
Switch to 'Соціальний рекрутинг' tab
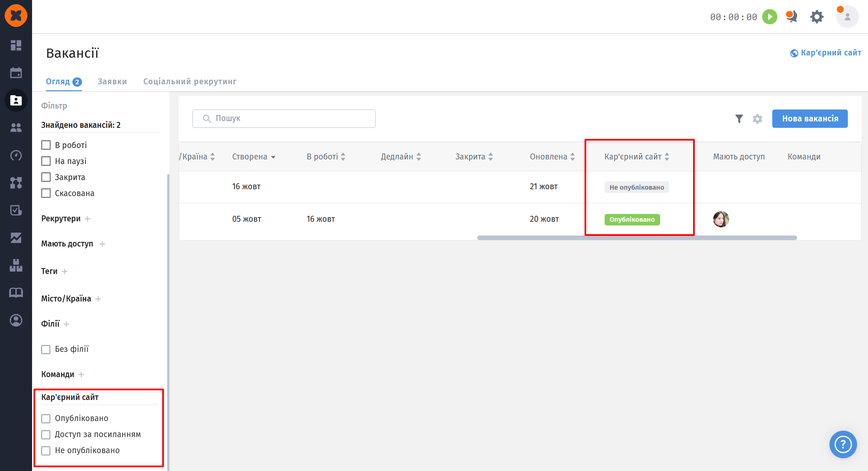point(190,82)
